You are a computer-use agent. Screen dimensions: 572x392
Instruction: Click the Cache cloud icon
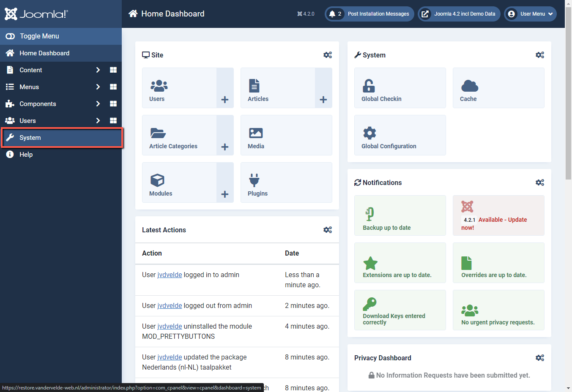click(x=469, y=85)
